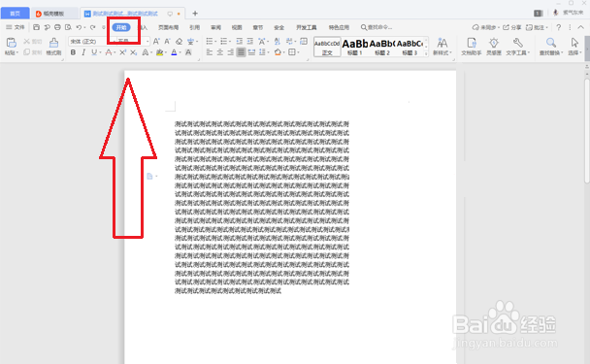Click the Save icon in quick access toolbar
The height and width of the screenshot is (364, 590).
tap(37, 27)
